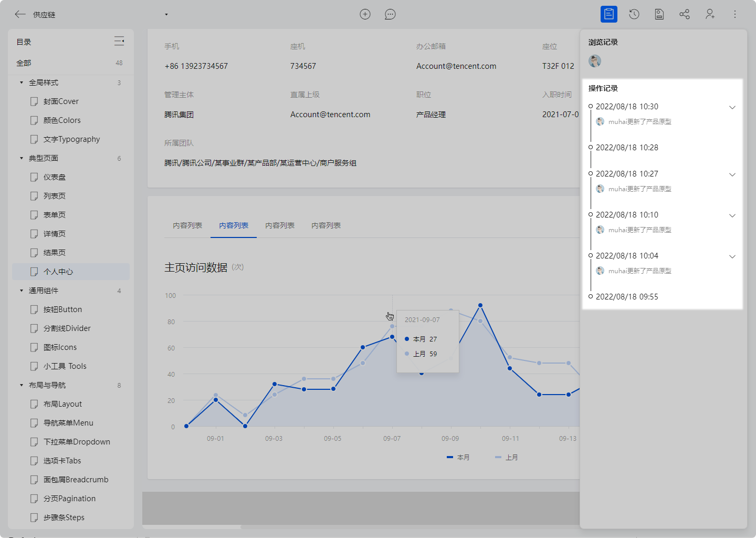Open the share icon
The image size is (756, 538).
pos(685,14)
